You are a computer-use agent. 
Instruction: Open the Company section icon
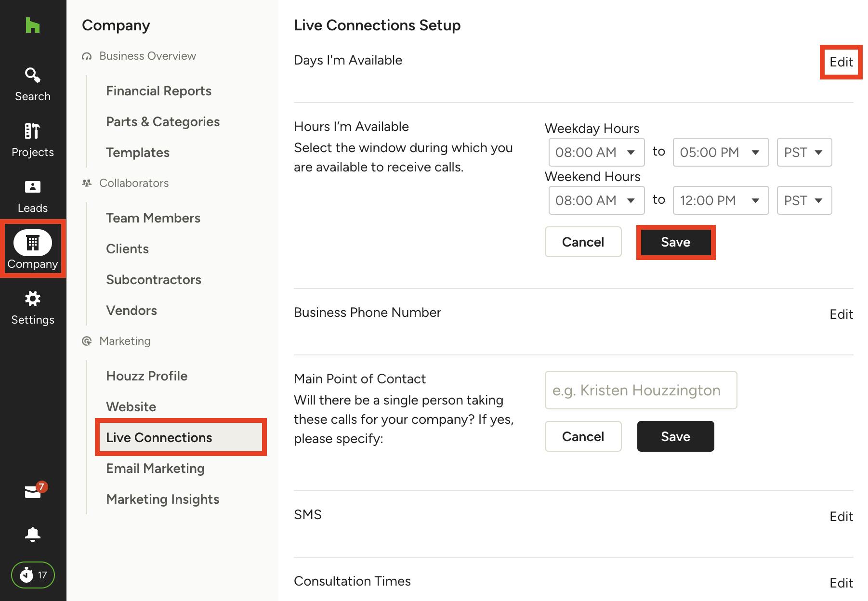(32, 243)
